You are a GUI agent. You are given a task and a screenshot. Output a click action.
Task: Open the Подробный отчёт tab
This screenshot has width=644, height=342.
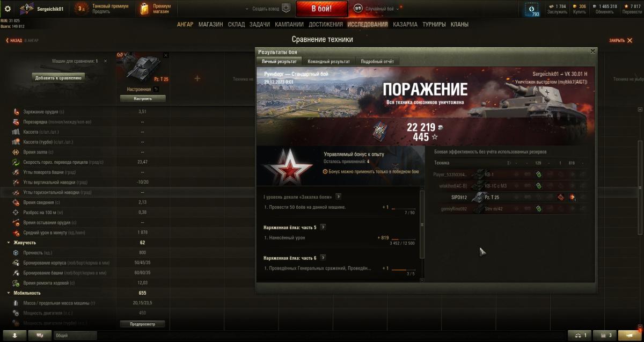click(x=377, y=62)
